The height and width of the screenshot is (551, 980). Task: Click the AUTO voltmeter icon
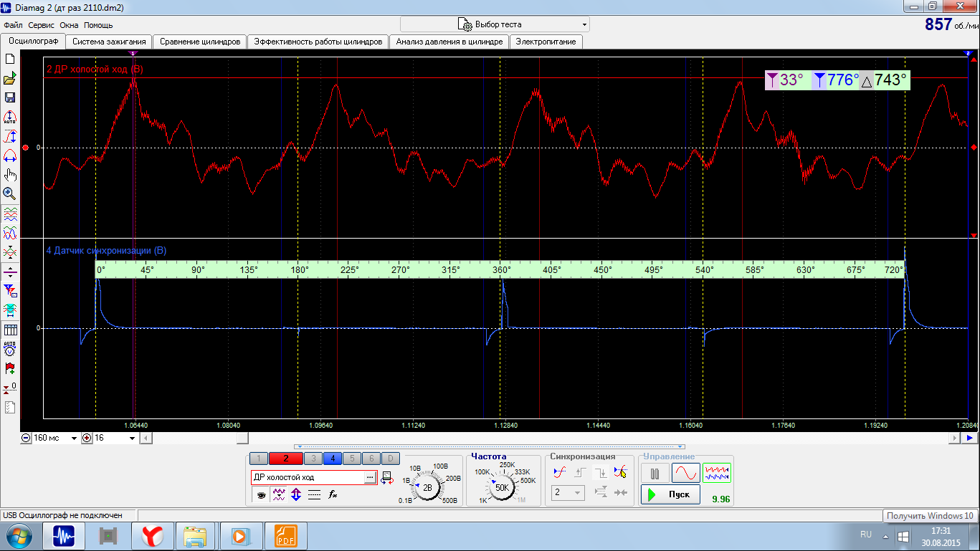tap(10, 349)
